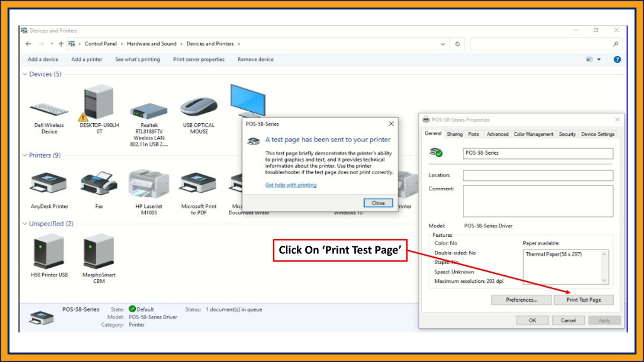Open printer Preferences
644x362 pixels.
point(521,300)
